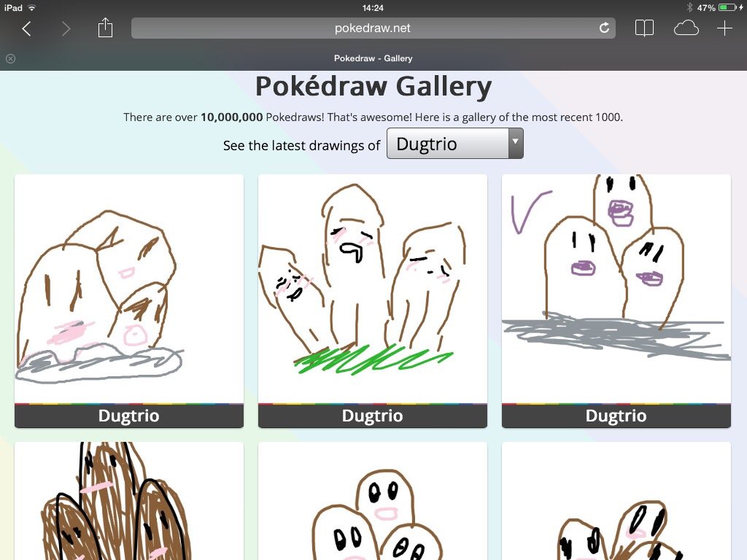Screen dimensions: 747x560
Task: Close the Pokedraw - Gallery tab
Action: click(10, 58)
